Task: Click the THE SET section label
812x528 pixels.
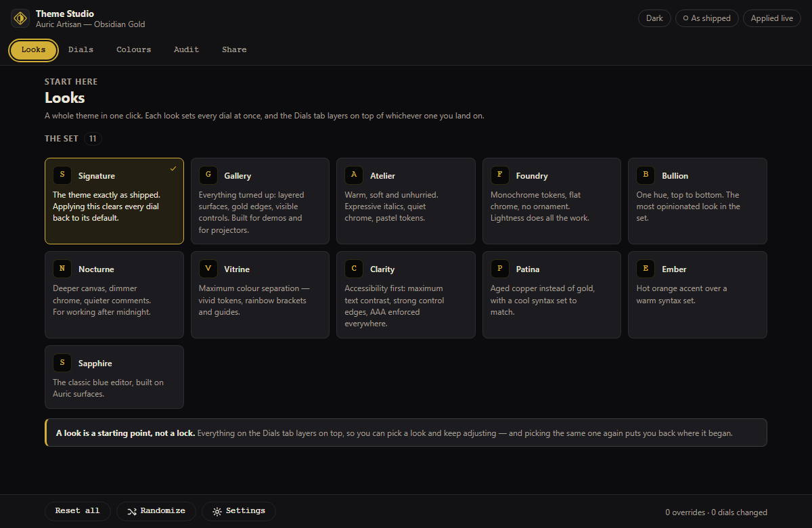Action: [x=62, y=139]
